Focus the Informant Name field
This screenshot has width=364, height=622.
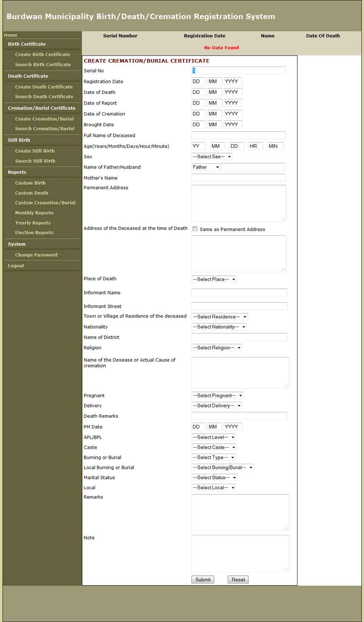pyautogui.click(x=239, y=292)
